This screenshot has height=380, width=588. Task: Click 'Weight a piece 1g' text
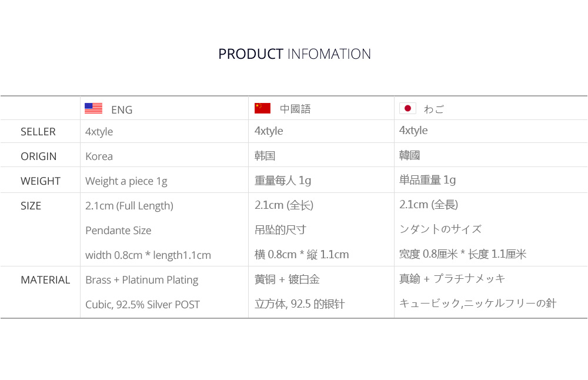[x=126, y=181]
